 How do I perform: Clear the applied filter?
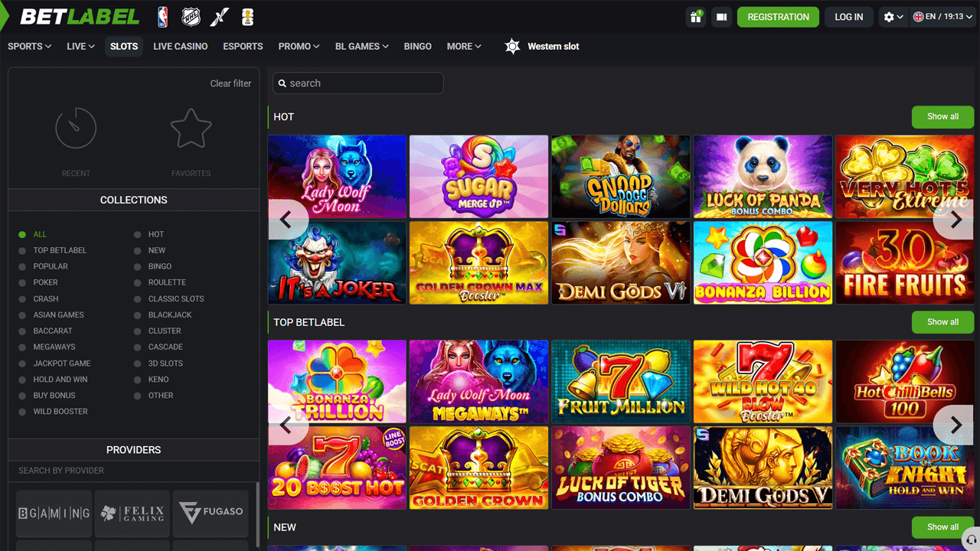(231, 83)
